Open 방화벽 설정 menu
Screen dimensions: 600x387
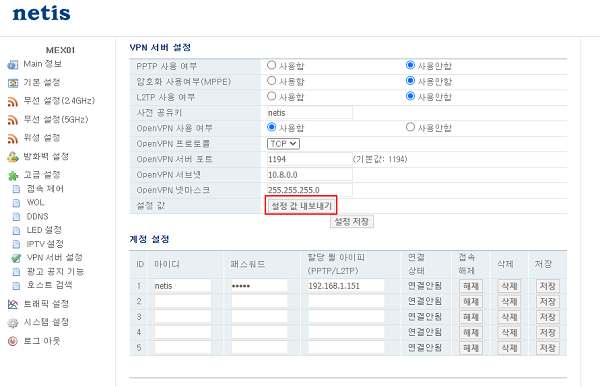coord(46,156)
